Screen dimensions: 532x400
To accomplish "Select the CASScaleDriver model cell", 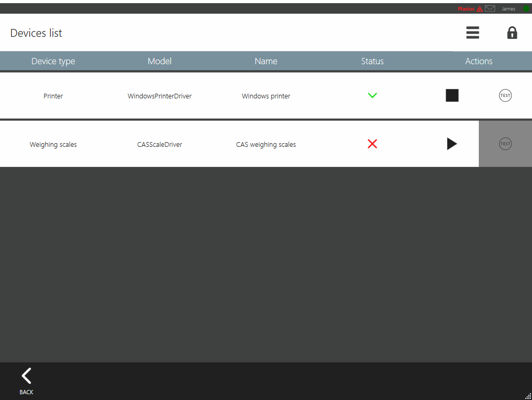I will click(160, 145).
